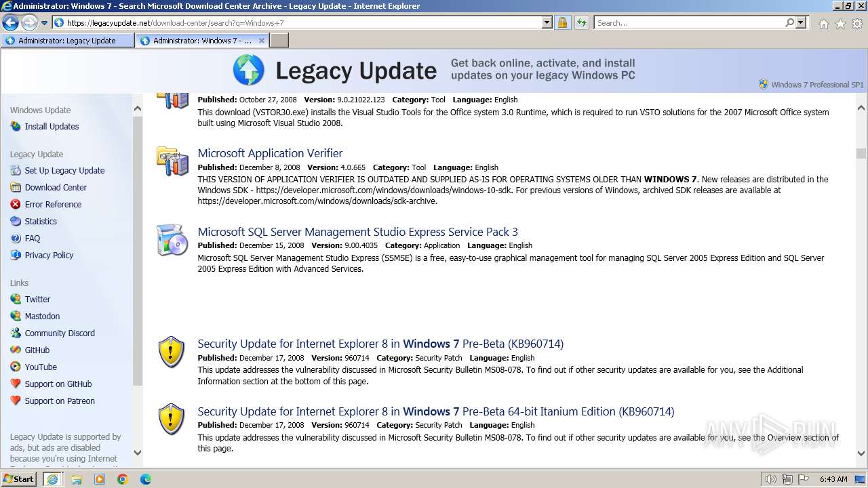
Task: Click the shield icon for the Itanium Edition update
Action: (x=172, y=420)
